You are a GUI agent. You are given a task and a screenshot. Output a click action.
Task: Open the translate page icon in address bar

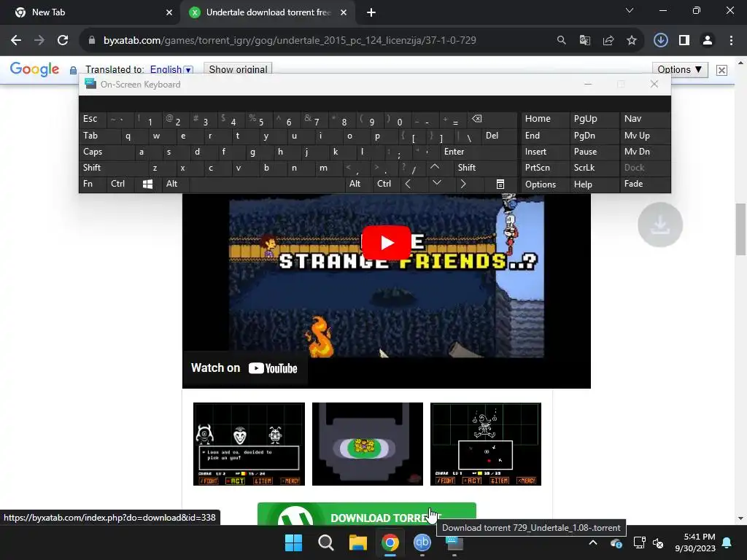tap(584, 41)
